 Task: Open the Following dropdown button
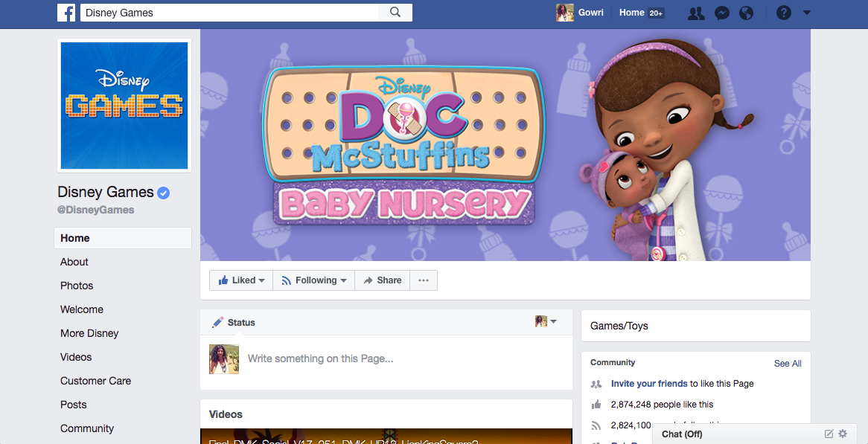[x=314, y=280]
